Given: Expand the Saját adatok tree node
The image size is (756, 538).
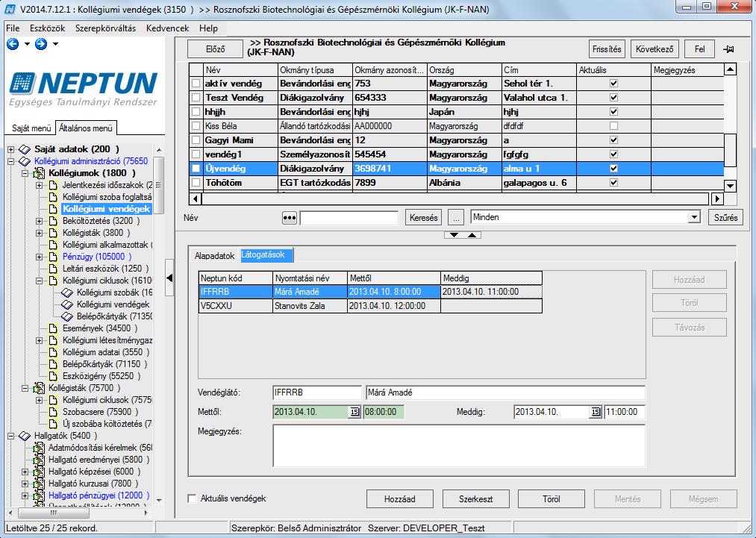Looking at the screenshot, I should pyautogui.click(x=10, y=149).
